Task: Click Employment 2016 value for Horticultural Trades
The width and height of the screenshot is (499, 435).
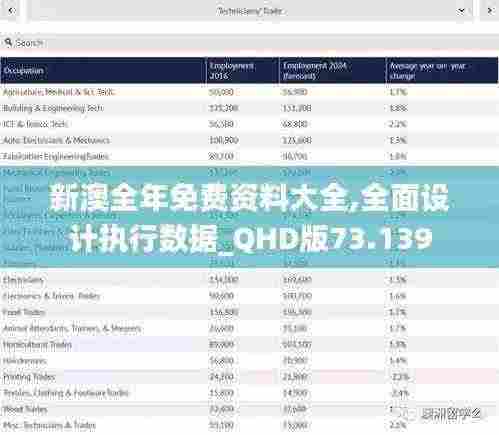Action: click(x=221, y=345)
